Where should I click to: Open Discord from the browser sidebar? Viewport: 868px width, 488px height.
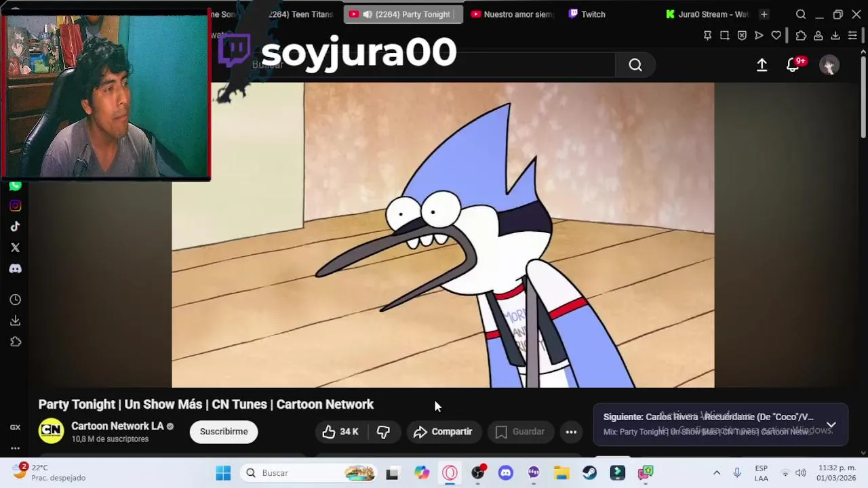15,268
